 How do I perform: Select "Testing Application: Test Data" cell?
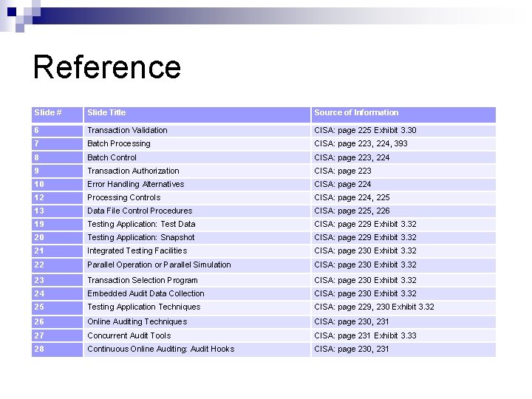click(197, 225)
